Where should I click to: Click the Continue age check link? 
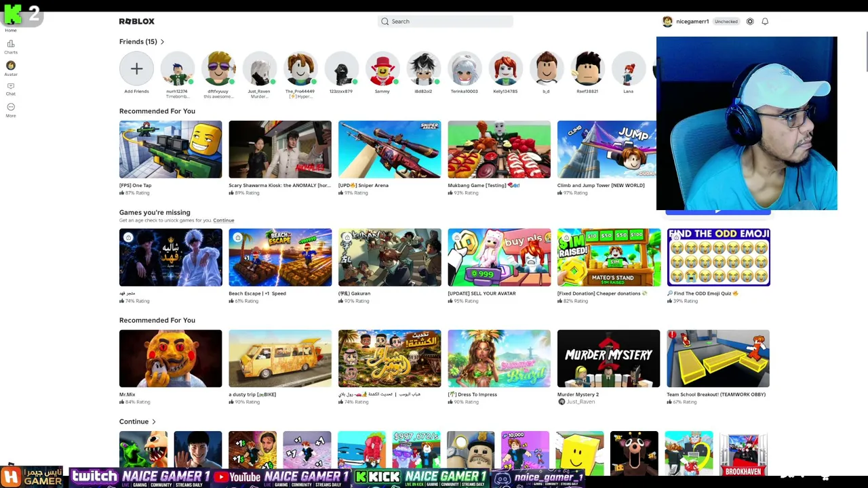pos(224,220)
